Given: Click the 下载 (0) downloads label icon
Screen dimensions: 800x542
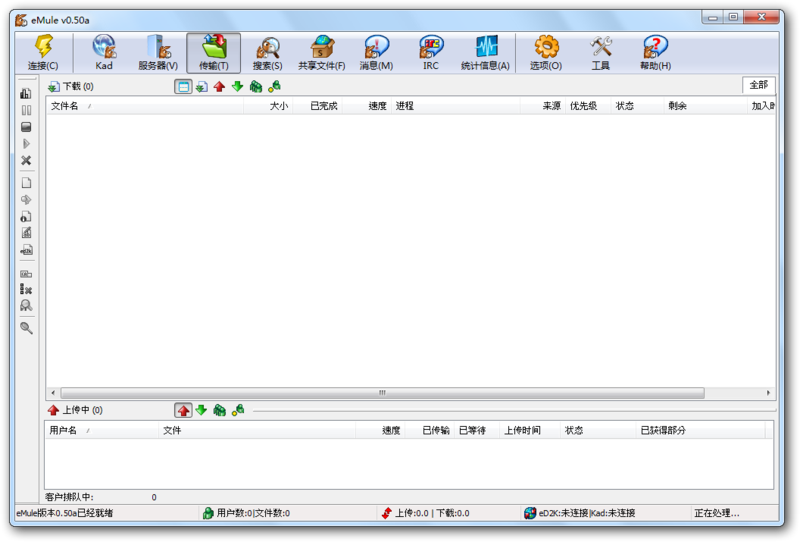Looking at the screenshot, I should click(x=54, y=87).
